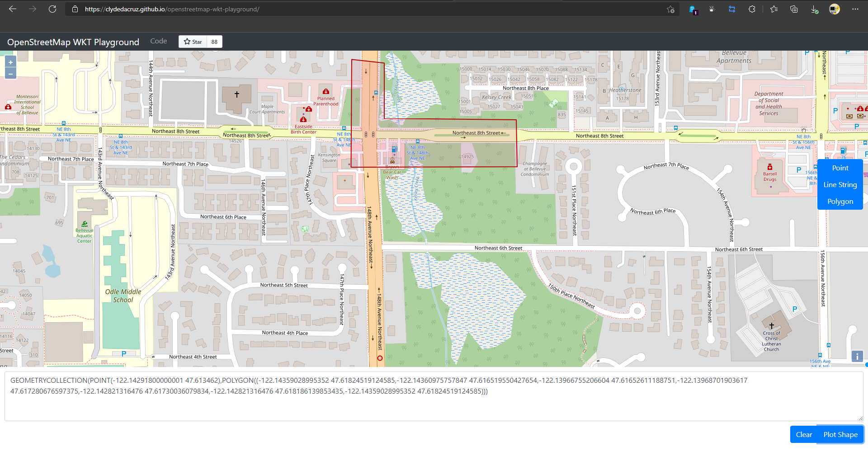The width and height of the screenshot is (868, 456).
Task: Click the Northeast 5th Street label
Action: coord(284,285)
